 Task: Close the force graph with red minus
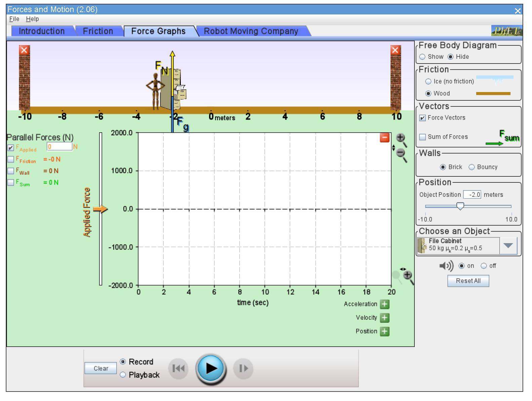click(384, 138)
